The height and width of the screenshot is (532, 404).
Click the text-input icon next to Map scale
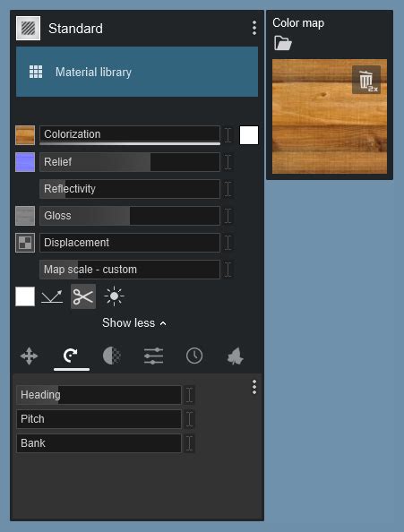pos(228,270)
